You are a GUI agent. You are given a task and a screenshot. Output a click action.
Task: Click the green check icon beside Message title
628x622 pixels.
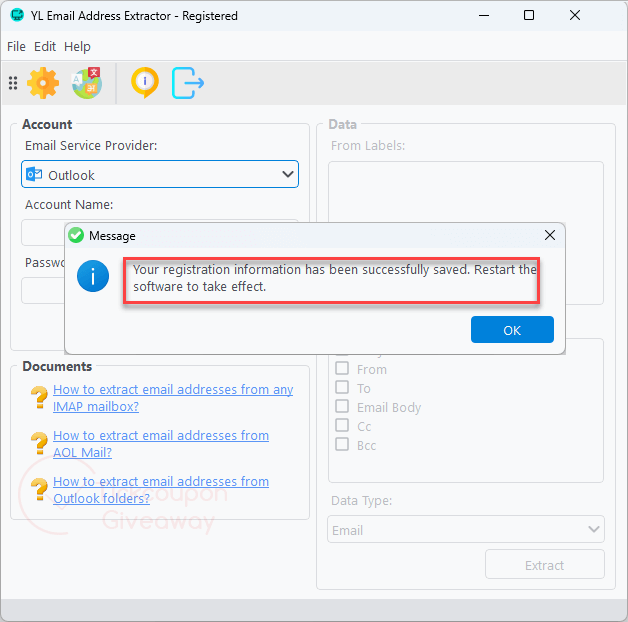(76, 235)
